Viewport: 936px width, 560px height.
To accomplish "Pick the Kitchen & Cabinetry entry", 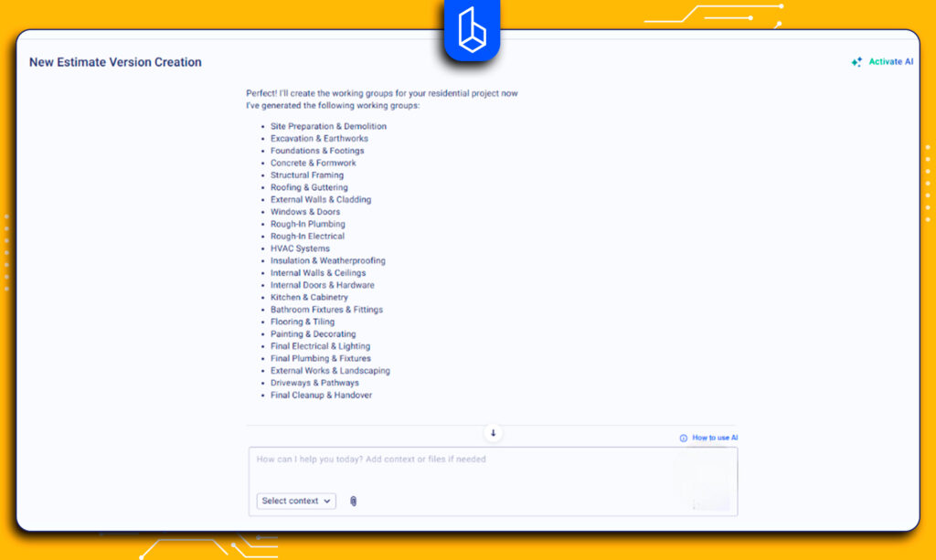I will pyautogui.click(x=309, y=298).
